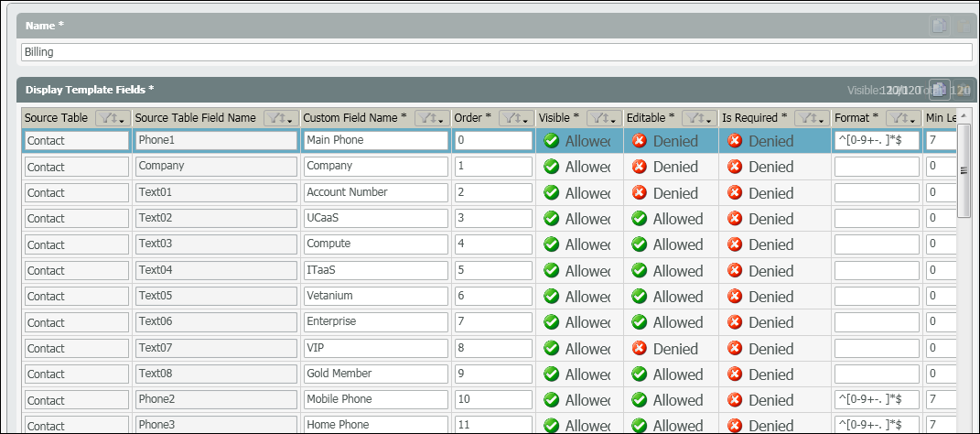
Task: Open Editable column filter dropdown
Action: pyautogui.click(x=699, y=118)
